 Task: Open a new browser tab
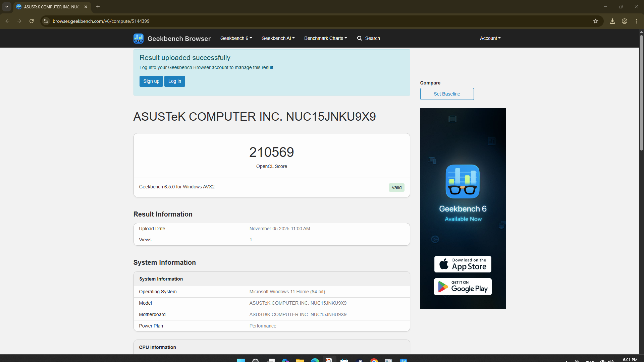coord(98,7)
